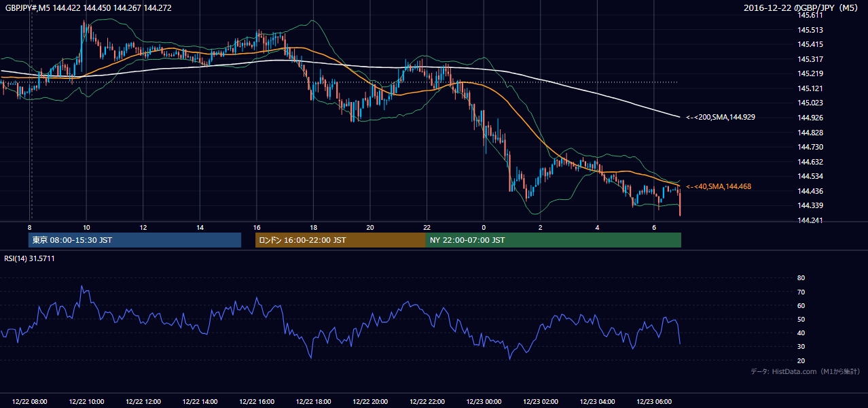Click the 144.730 price axis label
The image size is (868, 408).
click(x=810, y=147)
